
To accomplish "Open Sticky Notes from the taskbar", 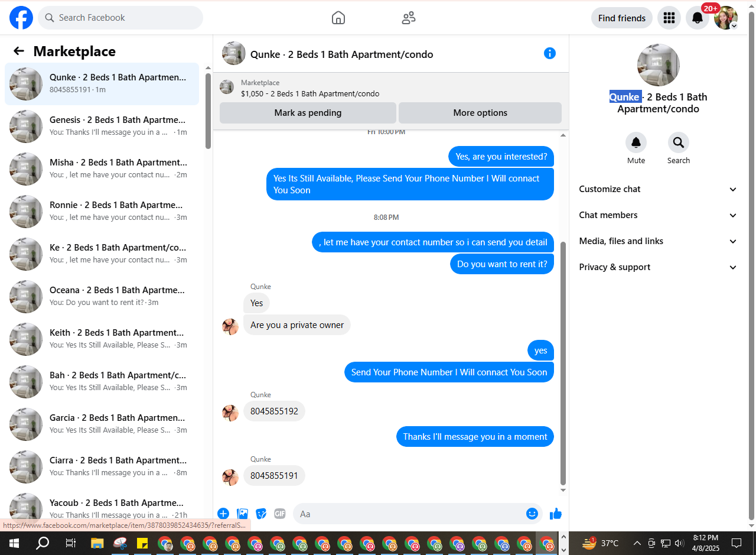I will click(142, 543).
